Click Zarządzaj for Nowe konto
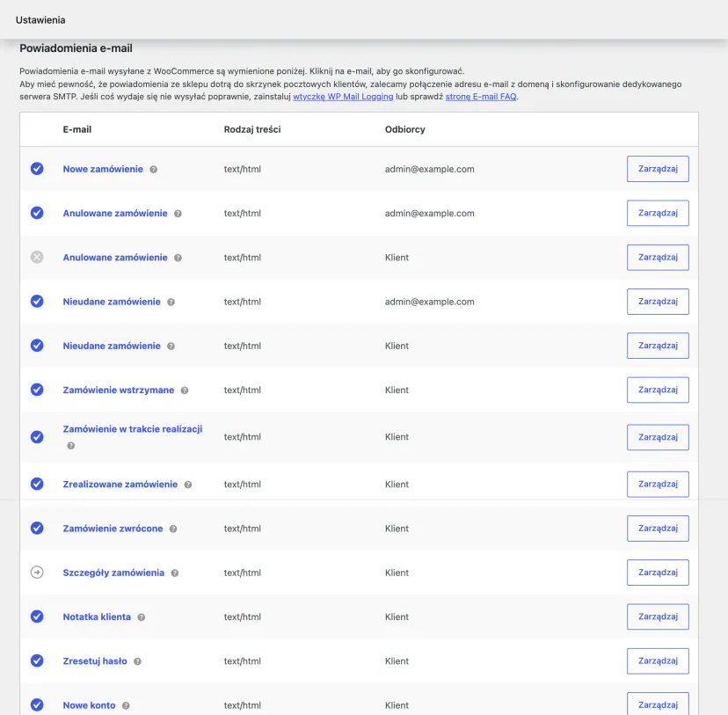 (x=658, y=704)
